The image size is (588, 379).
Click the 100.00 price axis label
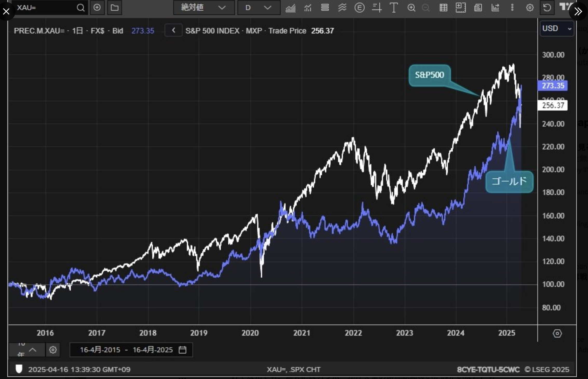point(553,284)
